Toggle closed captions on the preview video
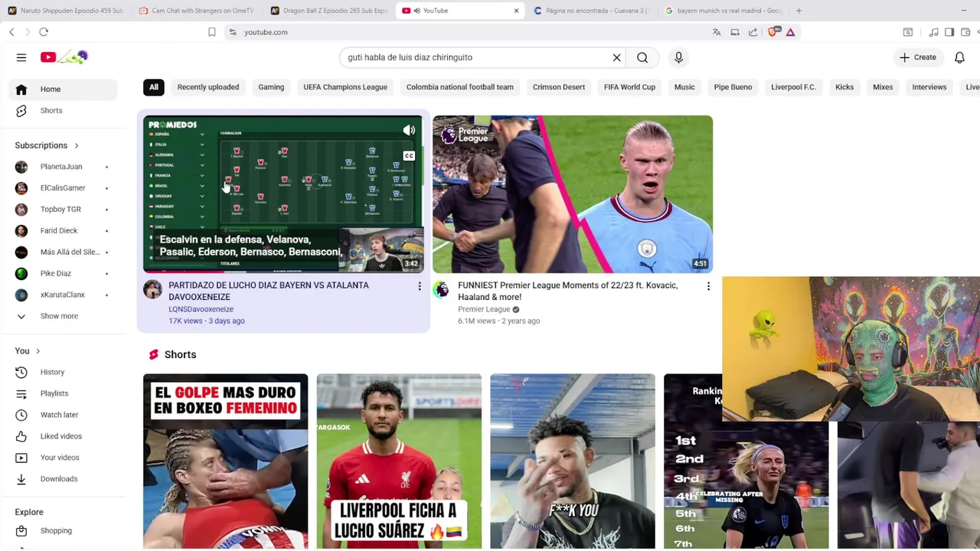Viewport: 980px width, 551px height. (409, 156)
